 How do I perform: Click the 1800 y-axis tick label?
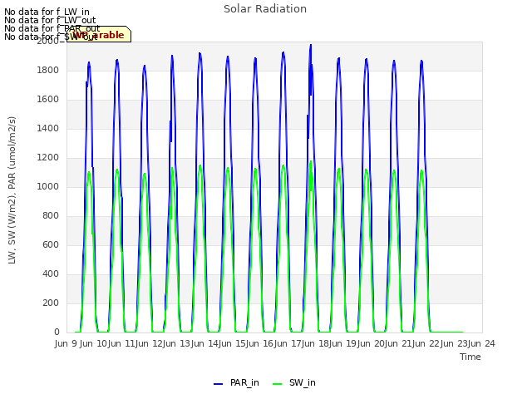tap(48, 70)
